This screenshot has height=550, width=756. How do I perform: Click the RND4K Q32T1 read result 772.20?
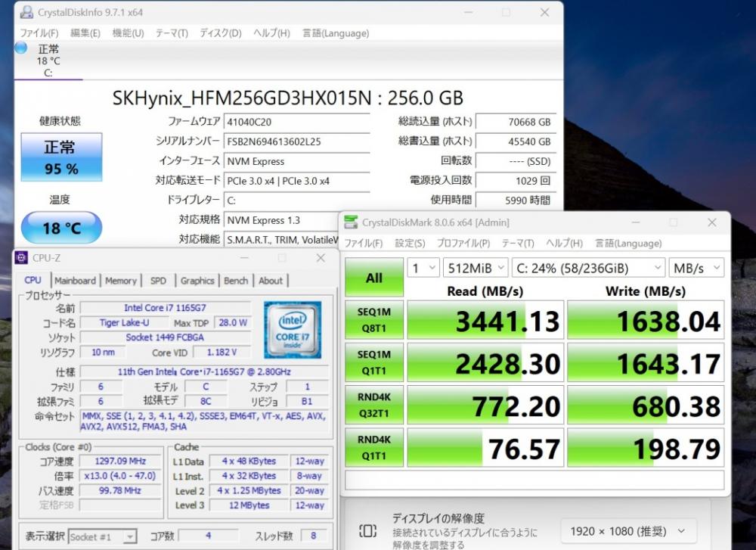[x=485, y=406]
